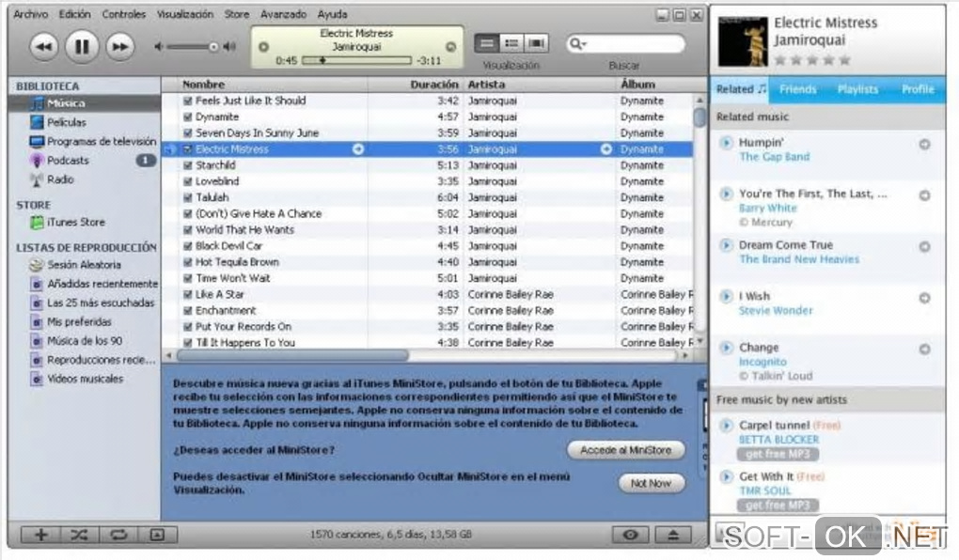Open the Edición menu
959x560 pixels.
(x=74, y=13)
